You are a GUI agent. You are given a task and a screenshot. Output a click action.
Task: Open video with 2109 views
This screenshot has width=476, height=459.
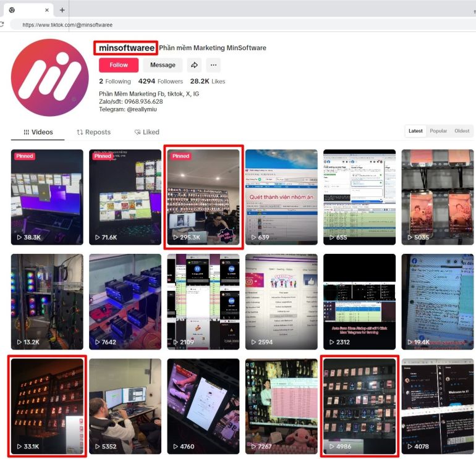point(203,302)
